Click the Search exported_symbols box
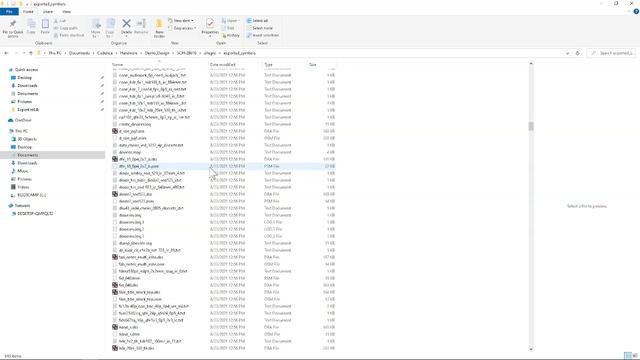 point(611,53)
